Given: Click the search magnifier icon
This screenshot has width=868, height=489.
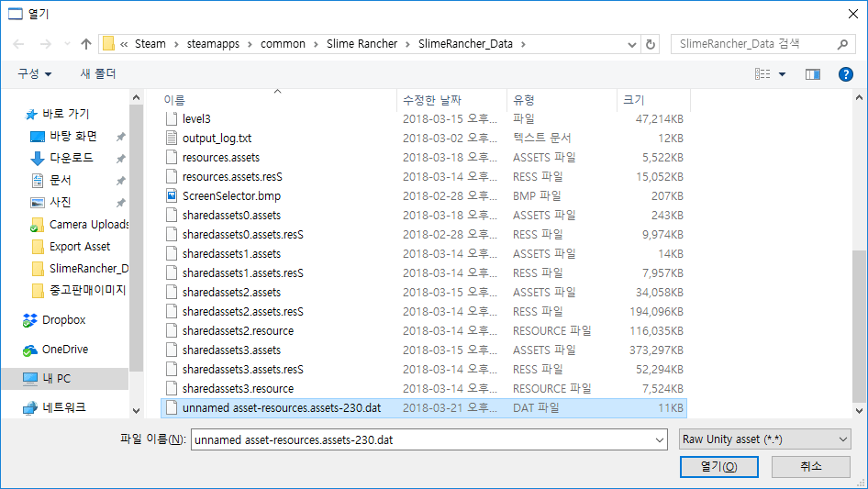Looking at the screenshot, I should tap(842, 44).
